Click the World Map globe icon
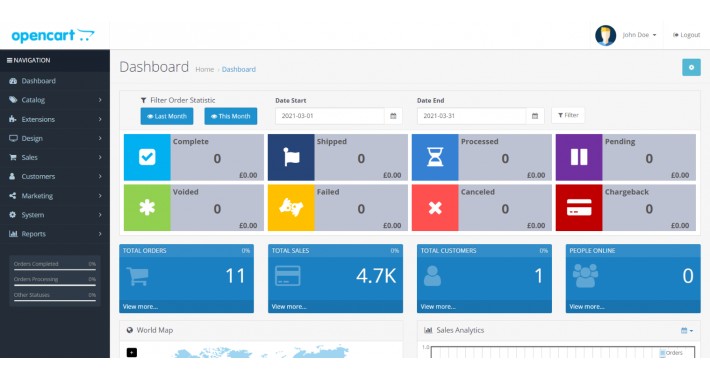The height and width of the screenshot is (380, 710). (130, 330)
